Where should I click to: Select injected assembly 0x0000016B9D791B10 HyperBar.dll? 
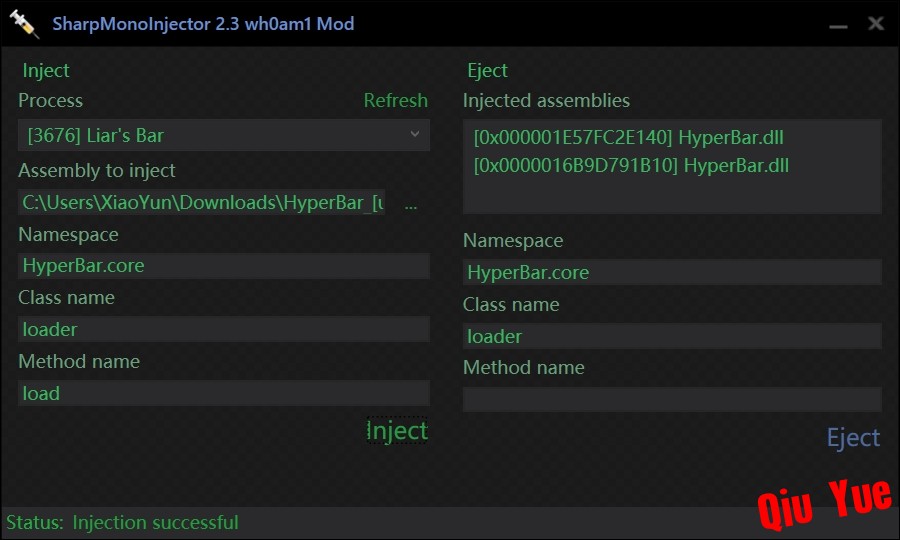click(631, 166)
